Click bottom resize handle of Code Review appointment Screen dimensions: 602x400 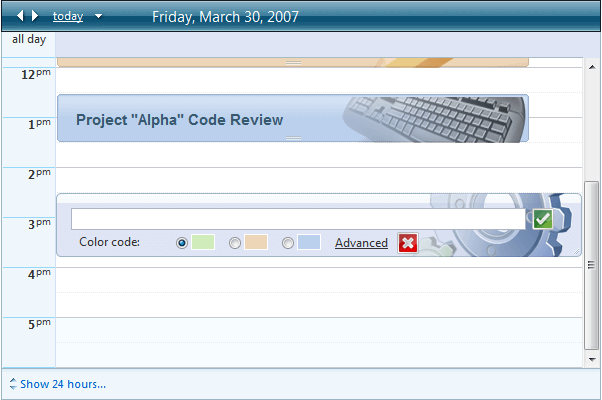293,139
